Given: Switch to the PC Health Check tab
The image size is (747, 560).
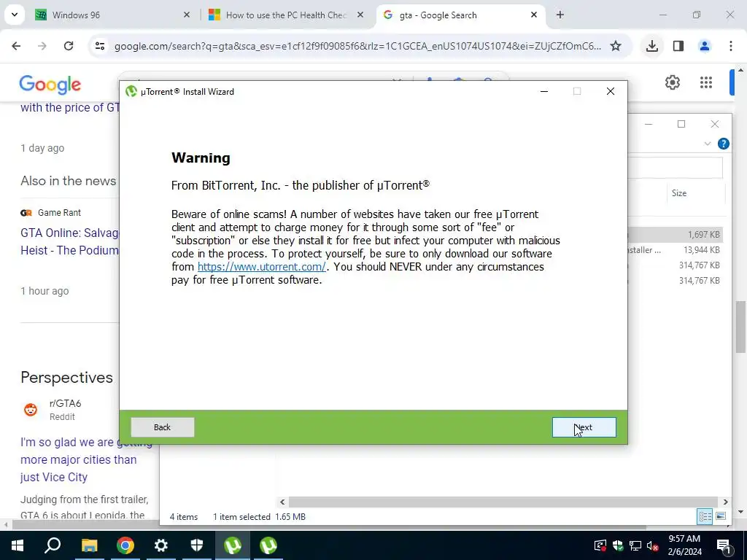Looking at the screenshot, I should click(x=286, y=15).
